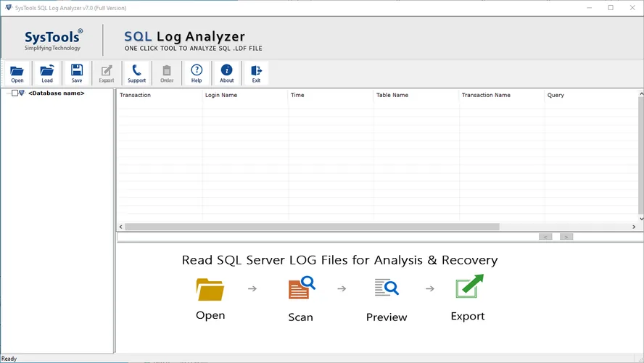Screen dimensions: 644x363
Task: Open Help question mark icon
Action: coord(197,73)
